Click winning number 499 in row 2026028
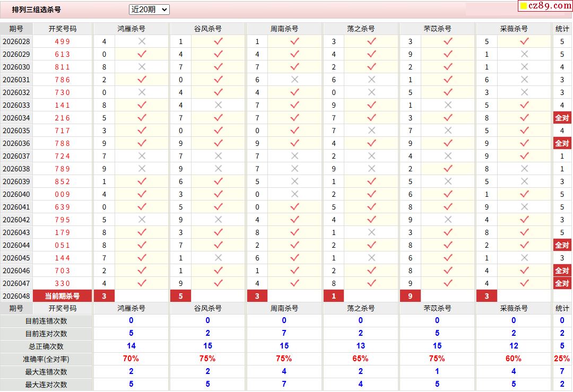Image resolution: width=573 pixels, height=392 pixels. (x=62, y=41)
